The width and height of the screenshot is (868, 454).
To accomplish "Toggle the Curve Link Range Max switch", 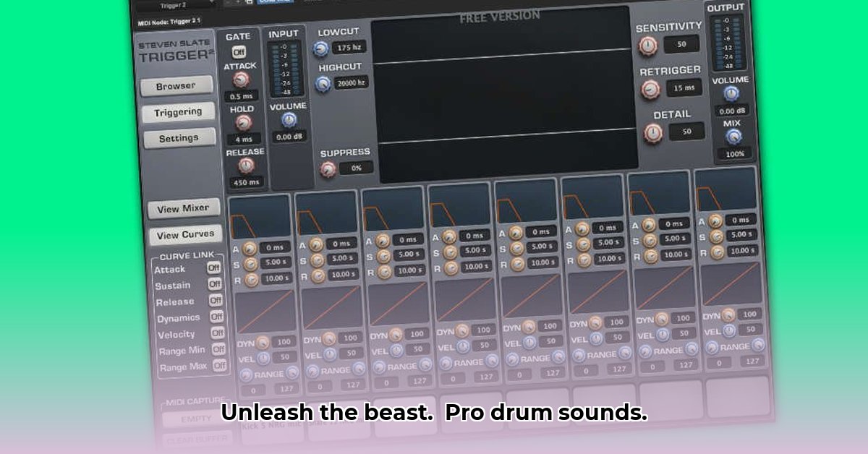I will [x=219, y=366].
